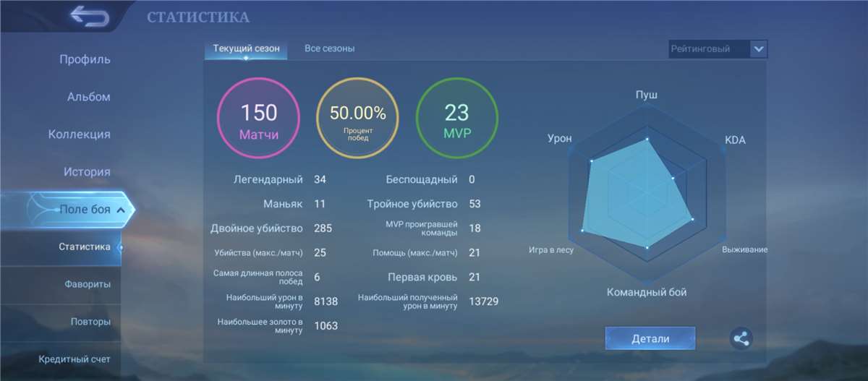868x381 pixels.
Task: Open the История section
Action: tap(87, 172)
